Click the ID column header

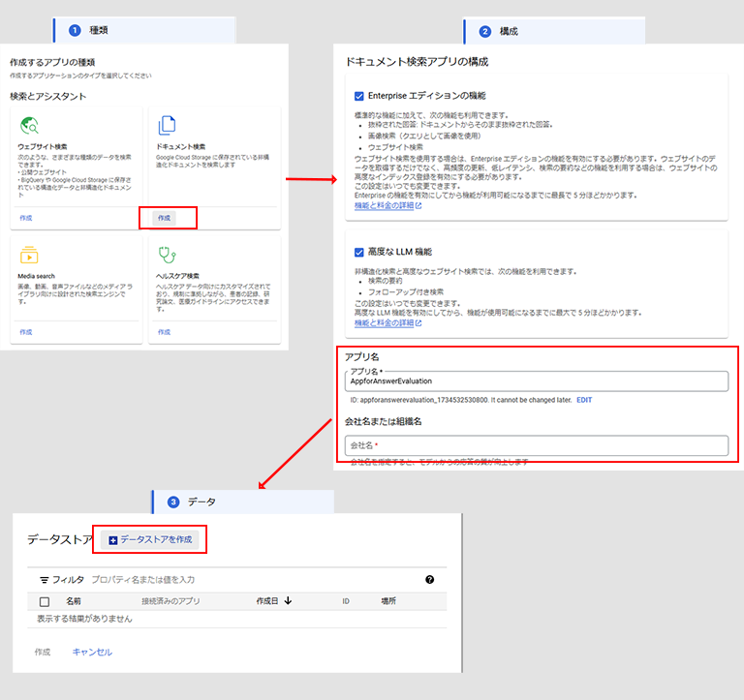pos(346,601)
